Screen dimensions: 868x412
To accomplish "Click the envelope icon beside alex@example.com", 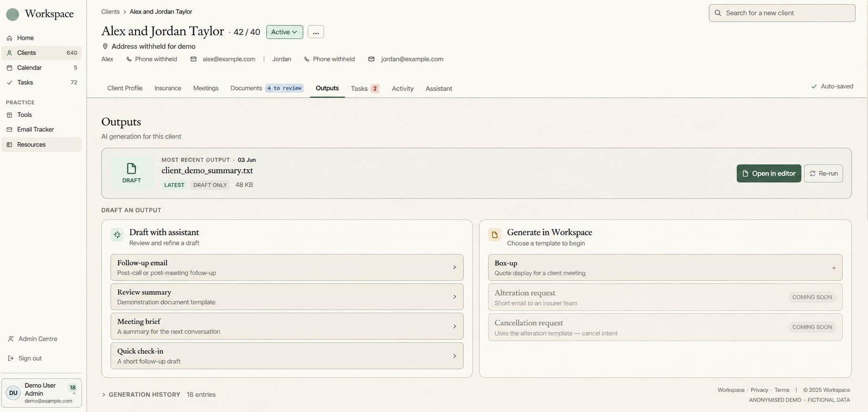I will coord(194,59).
